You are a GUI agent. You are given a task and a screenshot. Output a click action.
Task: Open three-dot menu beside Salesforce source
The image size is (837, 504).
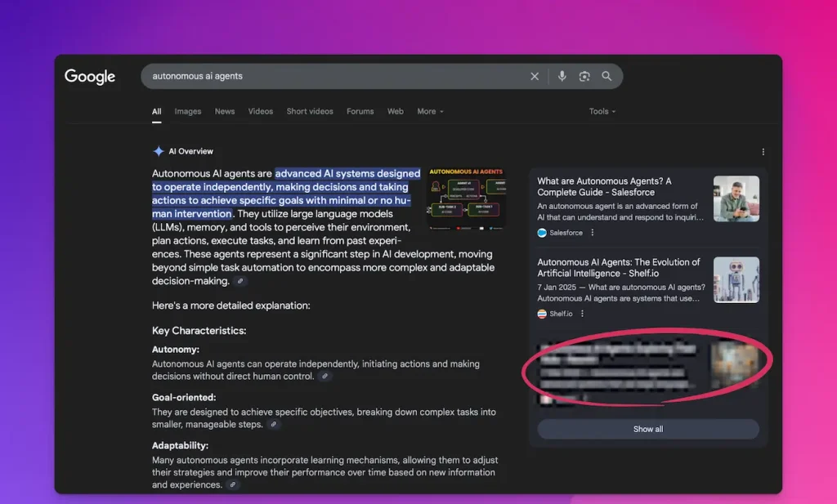point(593,233)
